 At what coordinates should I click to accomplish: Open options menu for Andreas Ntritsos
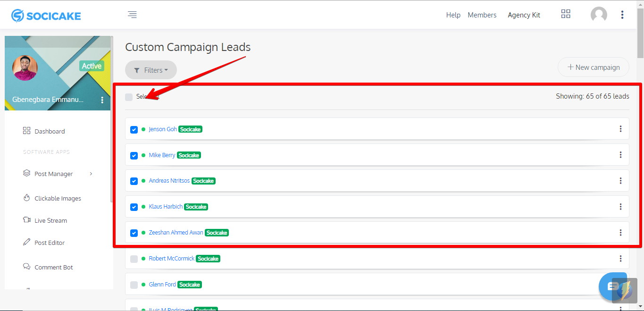[x=620, y=181]
